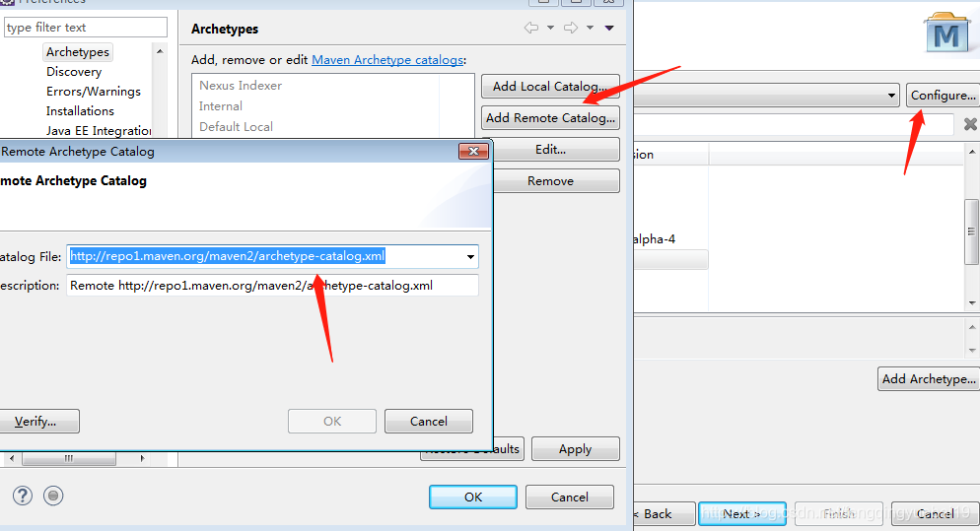The width and height of the screenshot is (980, 531).
Task: Click the Description text field
Action: [x=272, y=286]
